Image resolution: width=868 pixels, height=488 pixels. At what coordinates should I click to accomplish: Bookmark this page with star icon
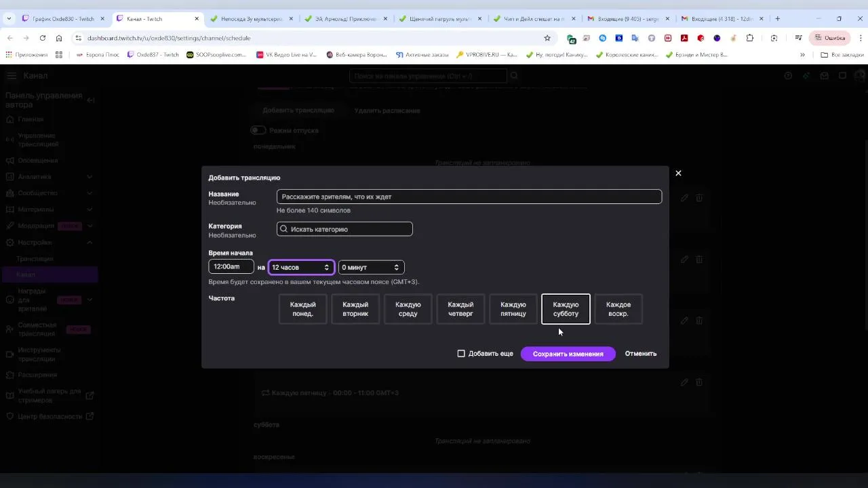tap(547, 38)
